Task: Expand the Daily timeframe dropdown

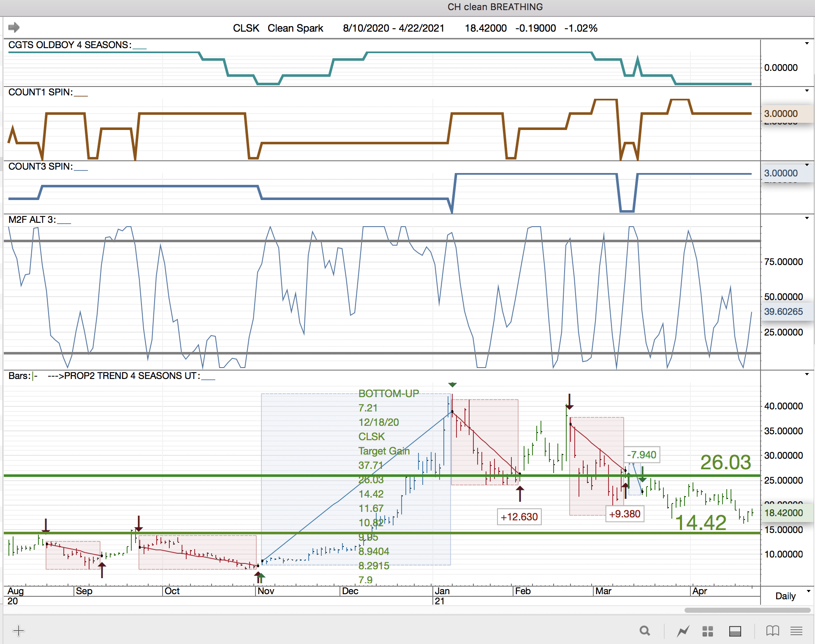Action: pos(808,591)
